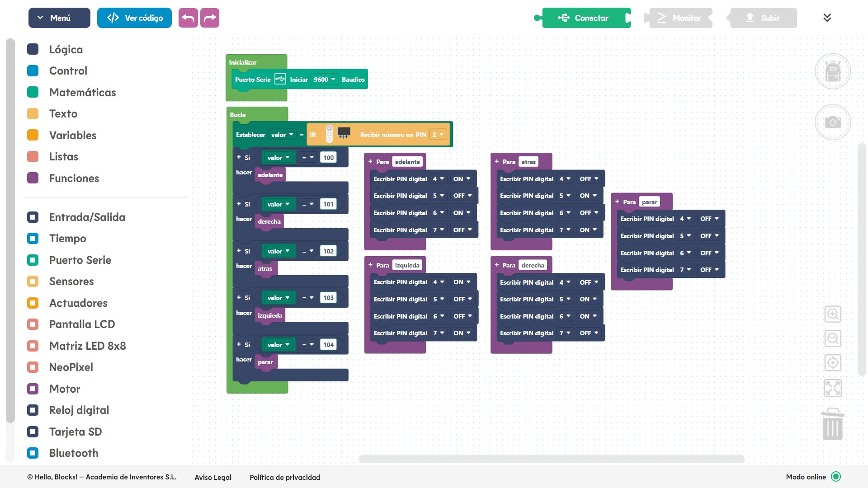Click the fit-to-screen expand icon
This screenshot has width=868, height=488.
(832, 388)
